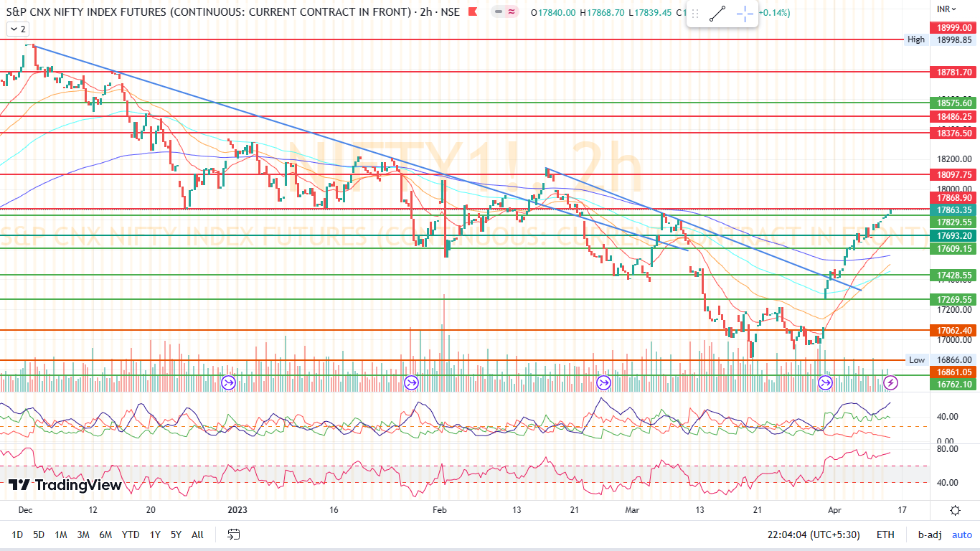Screen dimensions: 980x551
Task: Click the 17269.55 price label
Action: click(x=954, y=299)
